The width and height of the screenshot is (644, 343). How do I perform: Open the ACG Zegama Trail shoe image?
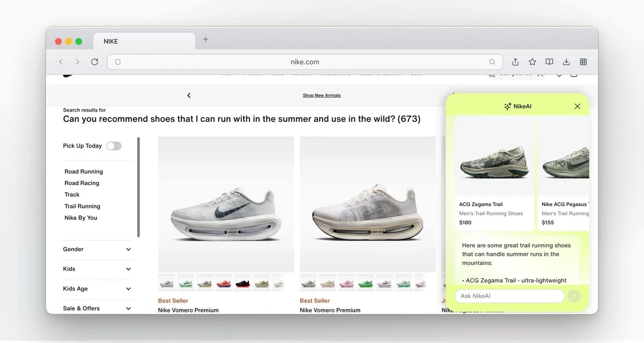tap(494, 156)
